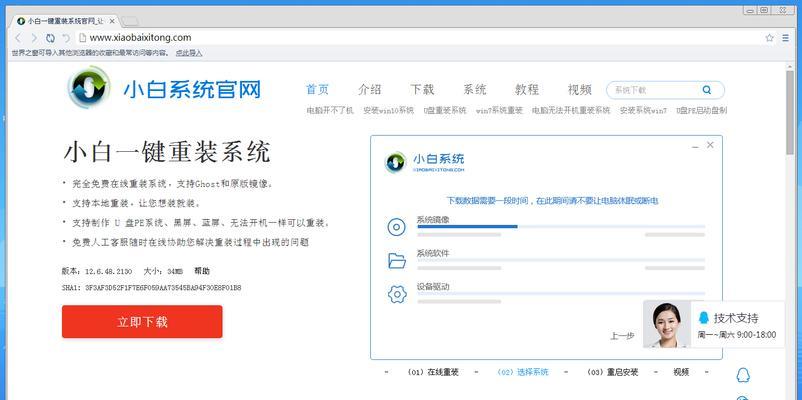Click the 上一步 button
The image size is (802, 400).
622,336
